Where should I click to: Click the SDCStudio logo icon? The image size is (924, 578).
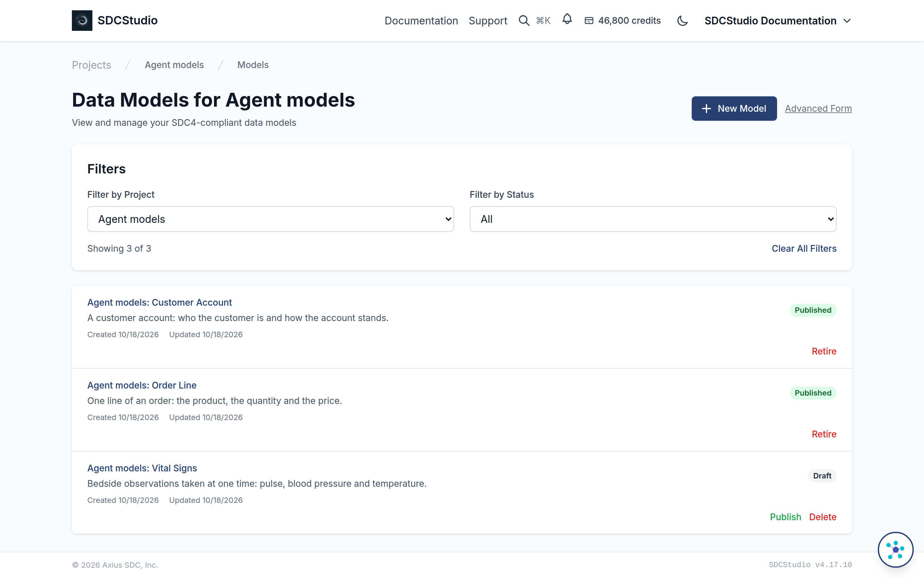(x=82, y=21)
